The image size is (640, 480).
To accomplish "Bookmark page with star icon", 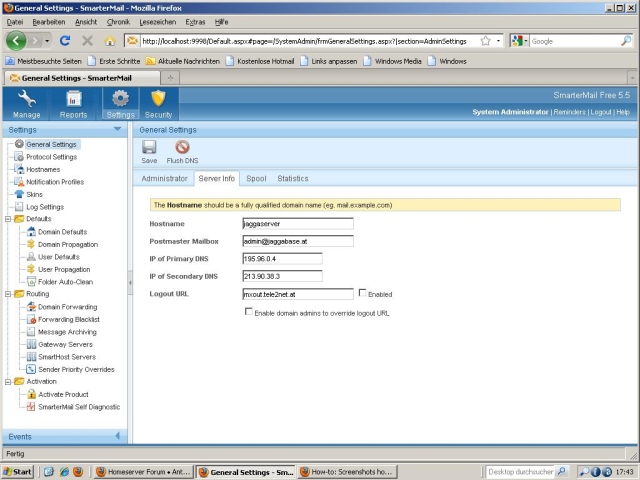I will pos(485,41).
